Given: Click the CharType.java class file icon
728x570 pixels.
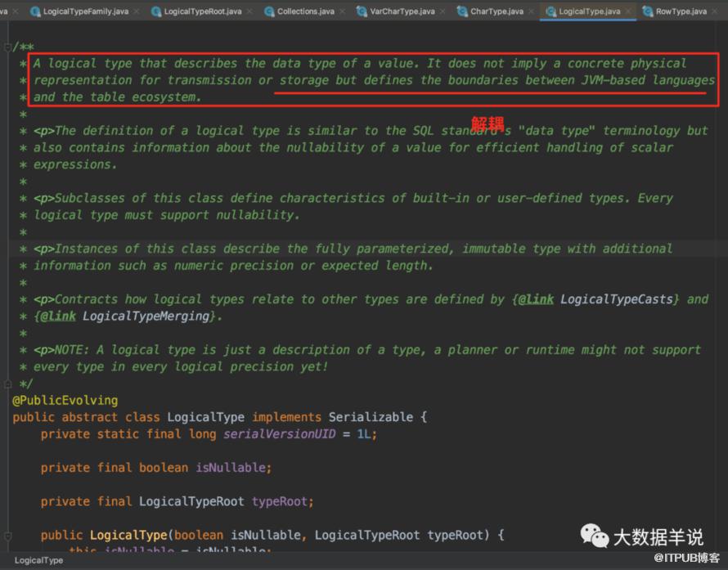Looking at the screenshot, I should [462, 11].
